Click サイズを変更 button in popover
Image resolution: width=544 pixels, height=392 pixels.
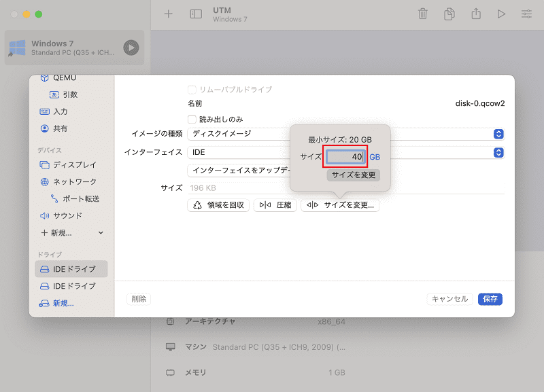click(x=354, y=175)
